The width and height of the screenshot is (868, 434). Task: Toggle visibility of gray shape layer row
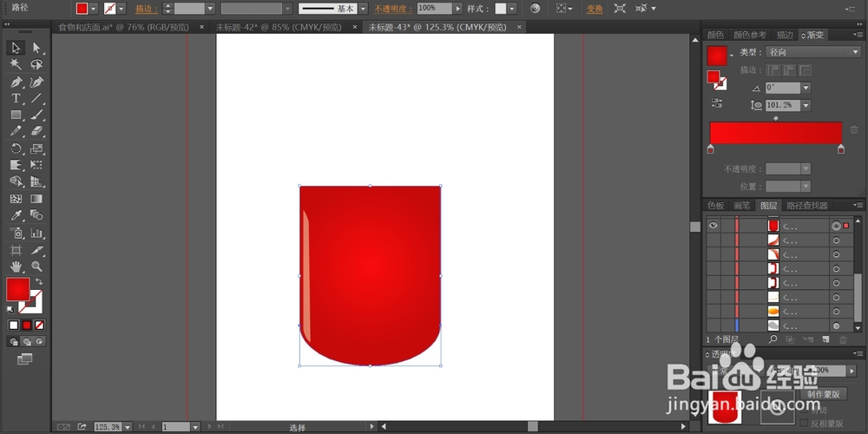[x=713, y=326]
